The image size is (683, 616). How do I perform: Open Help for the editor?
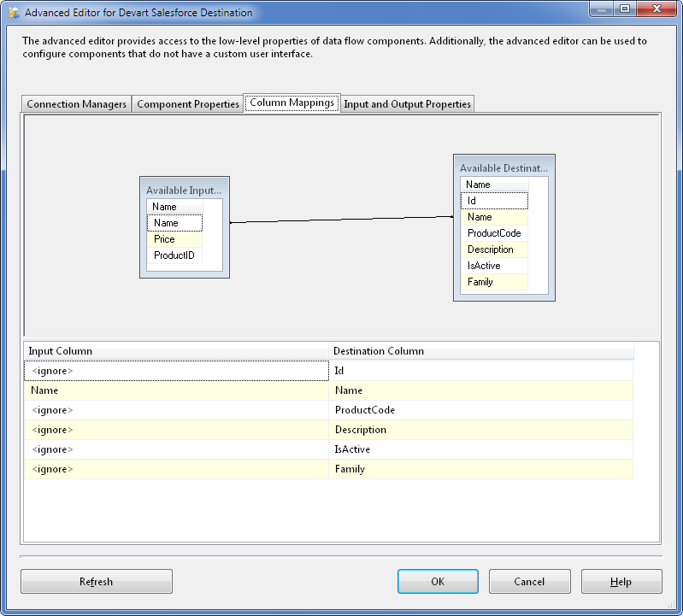pos(621,581)
